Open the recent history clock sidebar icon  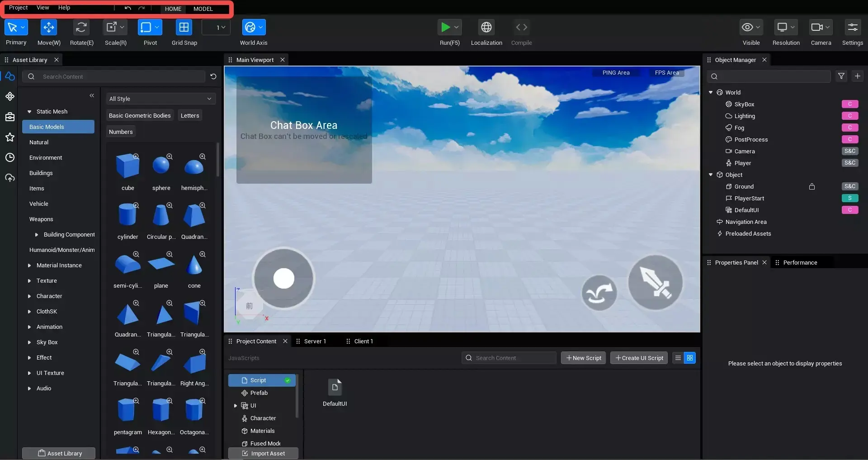point(10,157)
